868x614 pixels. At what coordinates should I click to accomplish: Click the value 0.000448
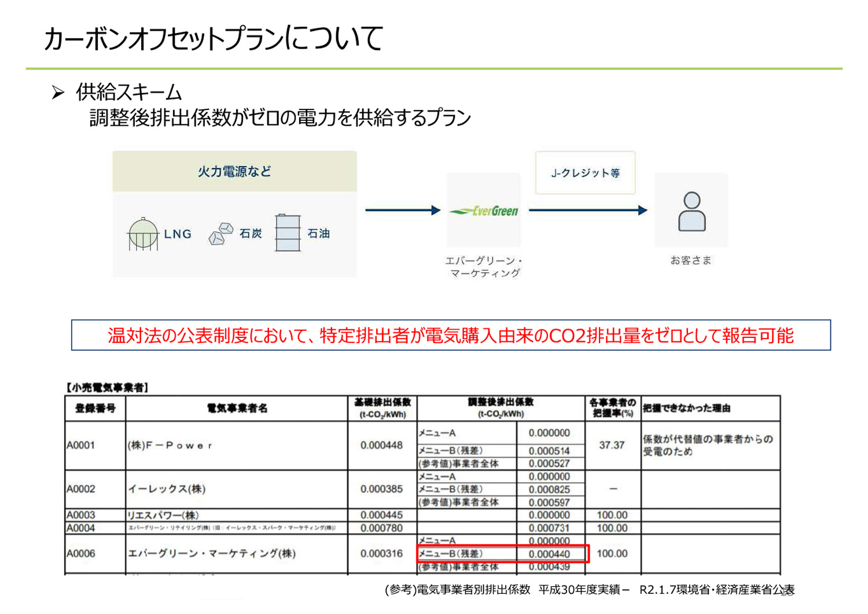point(381,445)
